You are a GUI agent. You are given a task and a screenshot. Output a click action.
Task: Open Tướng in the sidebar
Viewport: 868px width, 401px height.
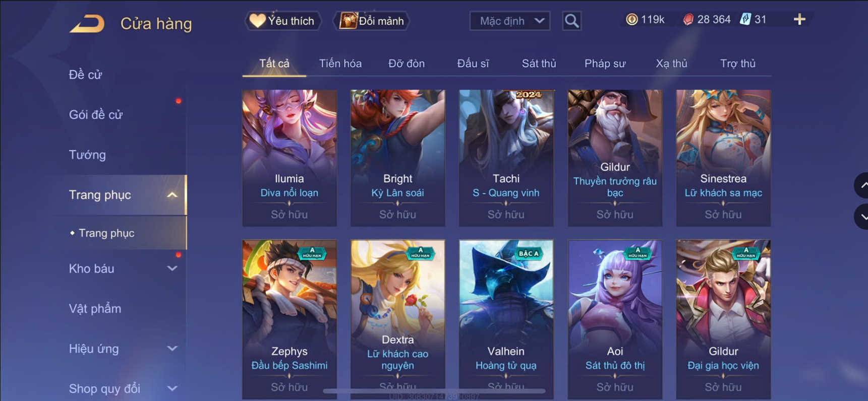[87, 155]
